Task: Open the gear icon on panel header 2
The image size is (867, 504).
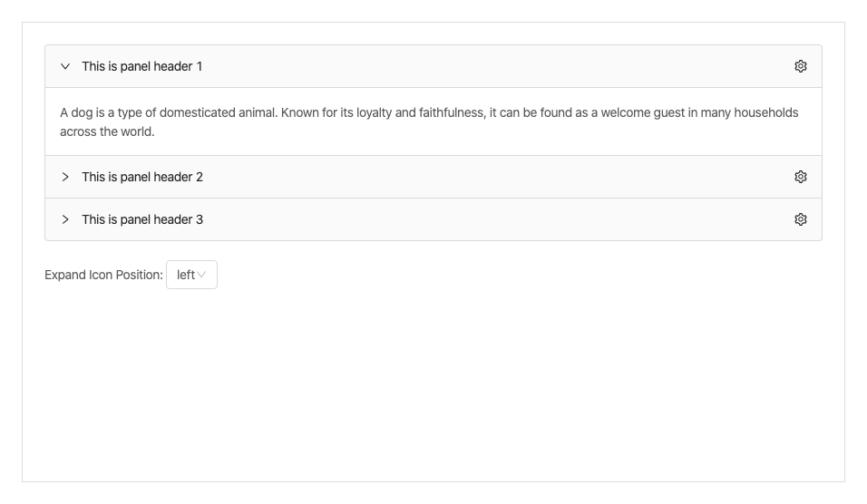Action: click(x=800, y=177)
